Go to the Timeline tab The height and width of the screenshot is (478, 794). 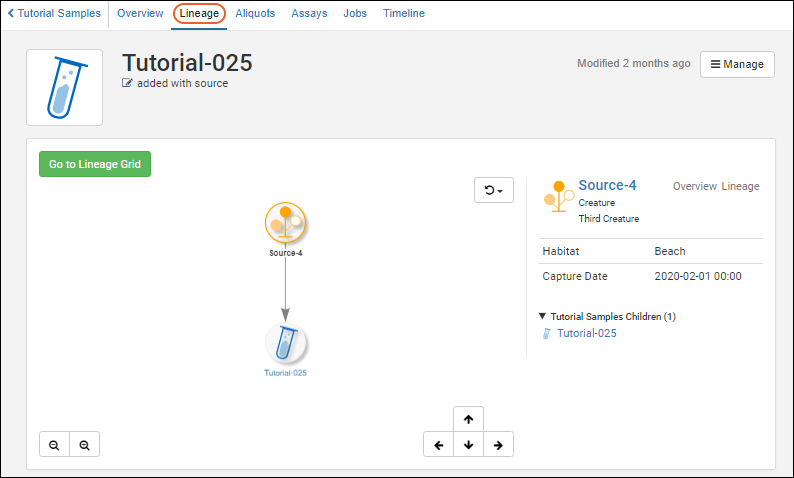click(x=404, y=14)
